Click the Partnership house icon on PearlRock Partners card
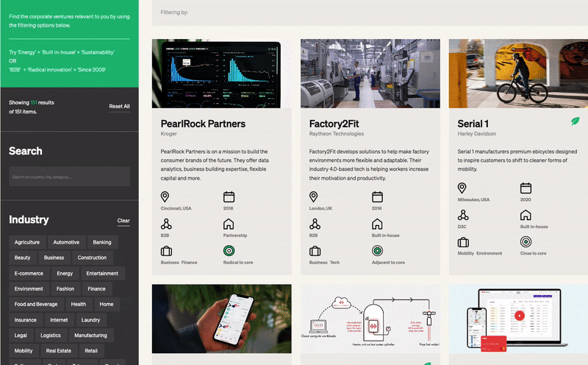588x365 pixels. coord(229,224)
